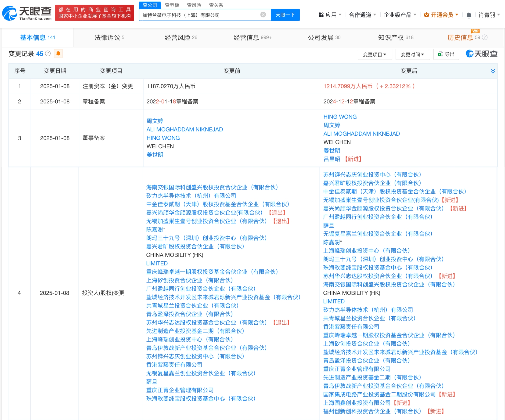Switch to 查关系 search tab
505x420 pixels.
[x=216, y=5]
